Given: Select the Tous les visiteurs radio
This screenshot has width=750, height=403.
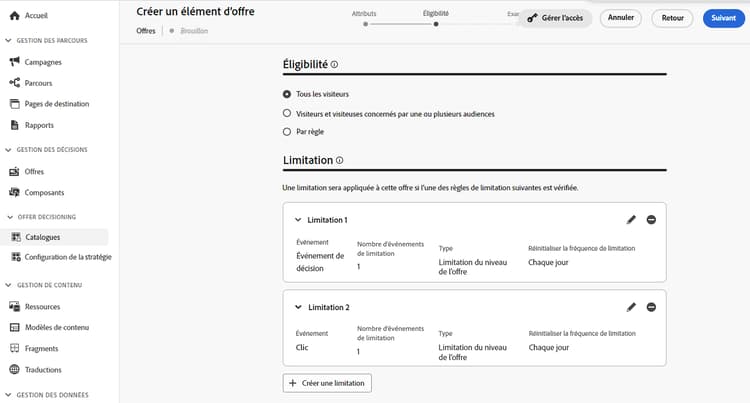Looking at the screenshot, I should click(x=287, y=94).
